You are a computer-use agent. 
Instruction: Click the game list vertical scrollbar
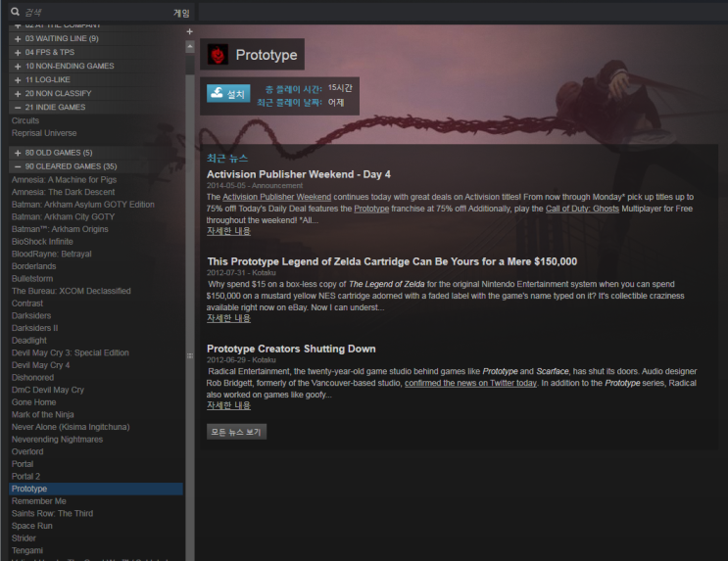point(190,65)
